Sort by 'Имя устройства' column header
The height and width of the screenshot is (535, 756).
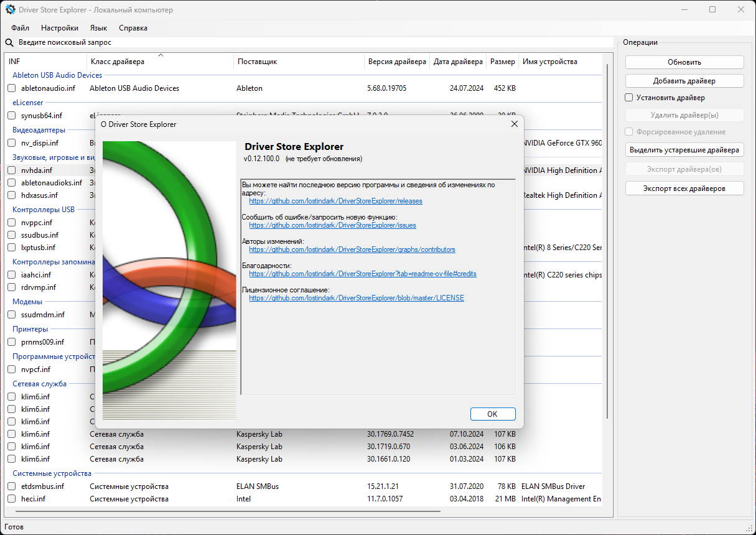[561, 62]
